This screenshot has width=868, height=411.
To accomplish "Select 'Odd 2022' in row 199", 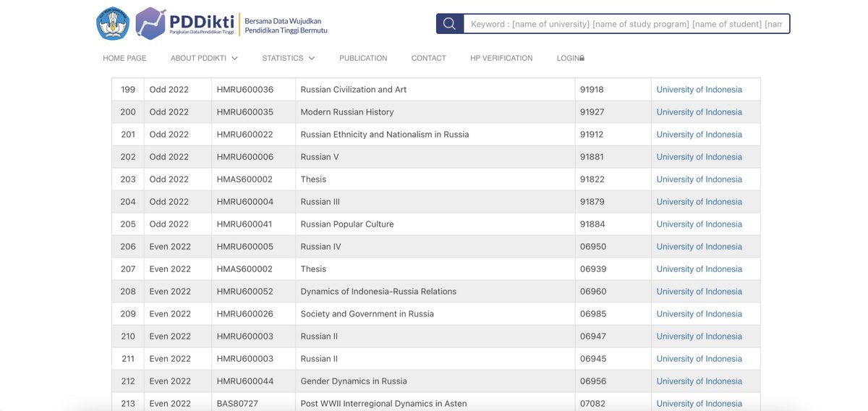I will (x=169, y=90).
